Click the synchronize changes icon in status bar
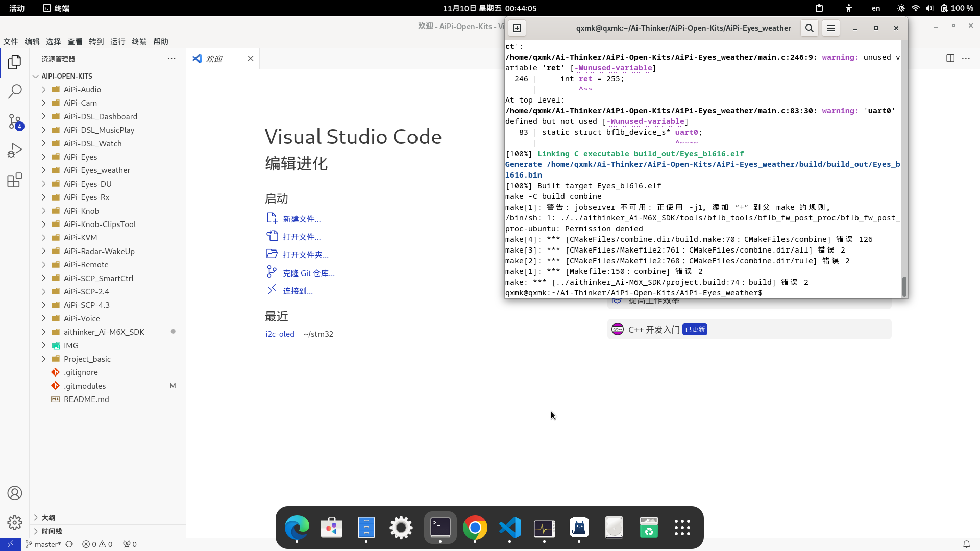Image resolution: width=980 pixels, height=551 pixels. [x=69, y=544]
